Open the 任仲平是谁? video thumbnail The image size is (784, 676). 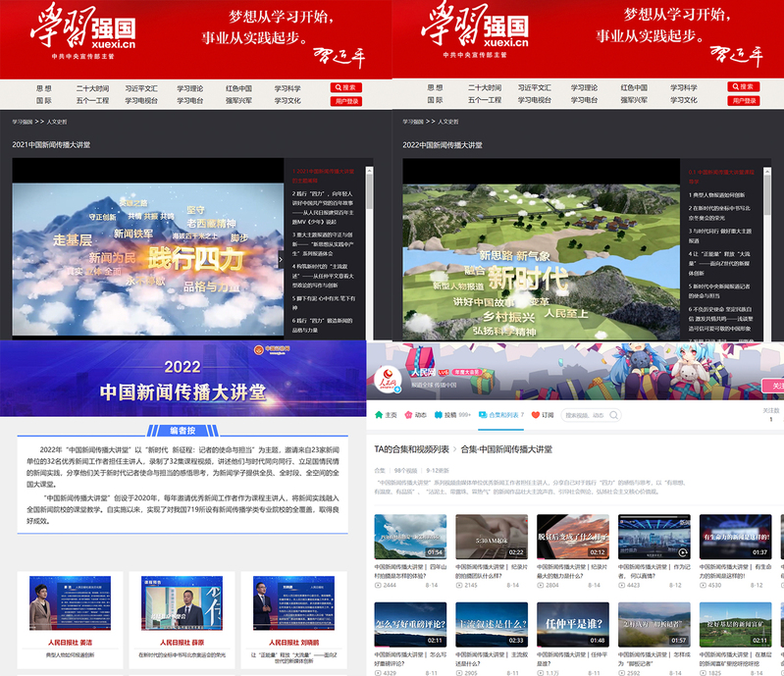[573, 625]
